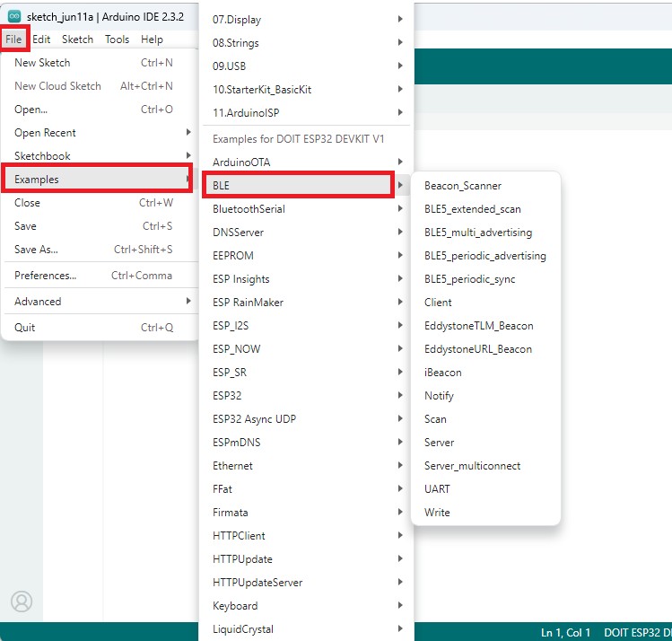Quit the Arduino IDE from File menu
672x641 pixels.
[x=25, y=328]
